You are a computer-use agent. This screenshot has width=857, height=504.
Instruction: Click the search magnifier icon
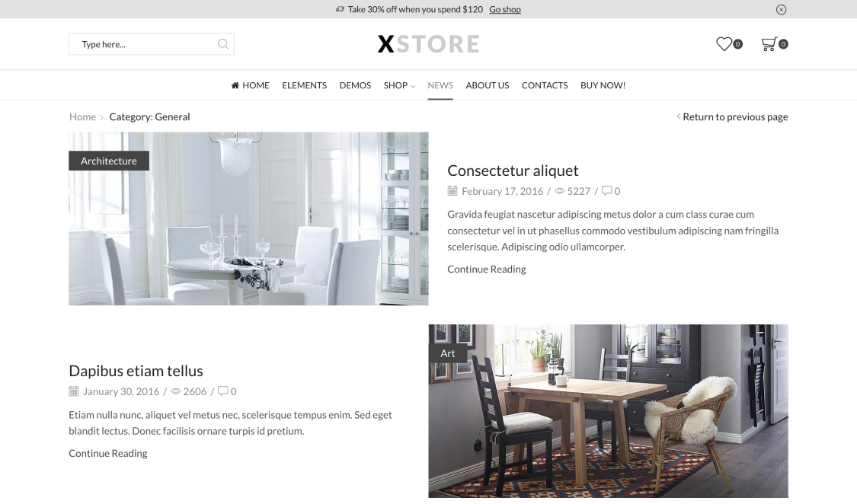coord(223,44)
